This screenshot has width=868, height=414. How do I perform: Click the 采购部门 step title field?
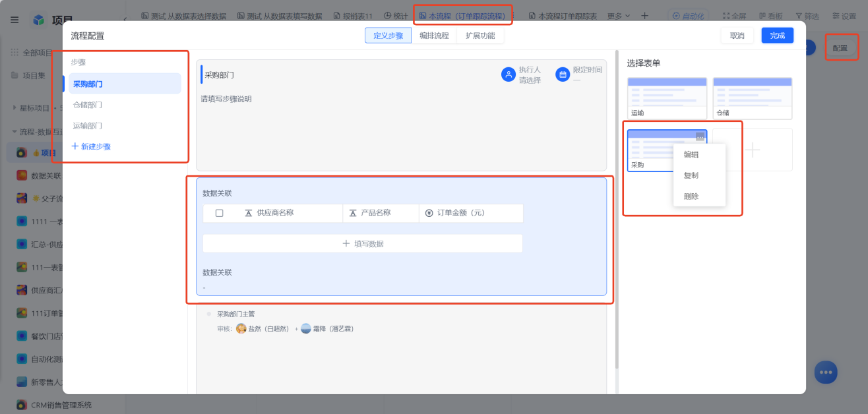coord(219,74)
